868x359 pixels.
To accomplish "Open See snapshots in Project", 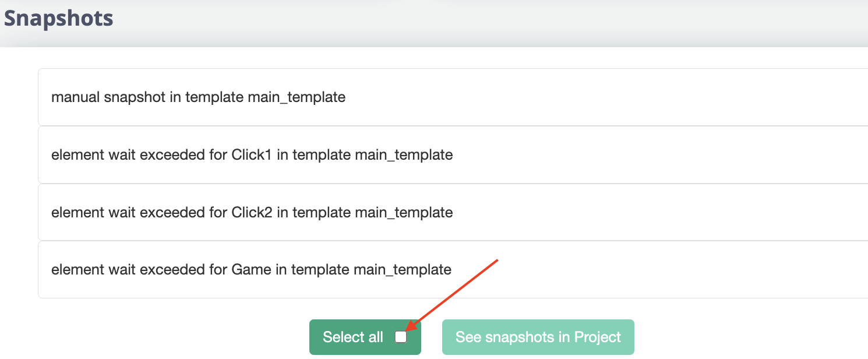I will (x=538, y=337).
